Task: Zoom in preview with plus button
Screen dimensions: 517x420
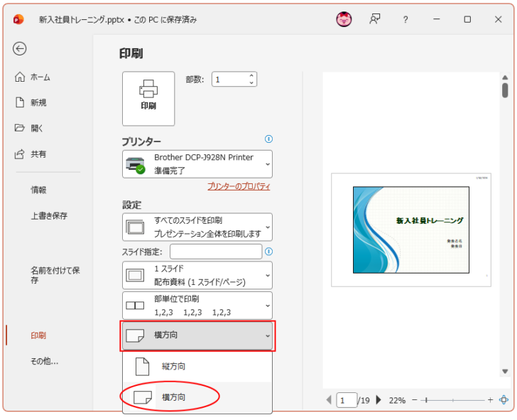Action: [490, 400]
